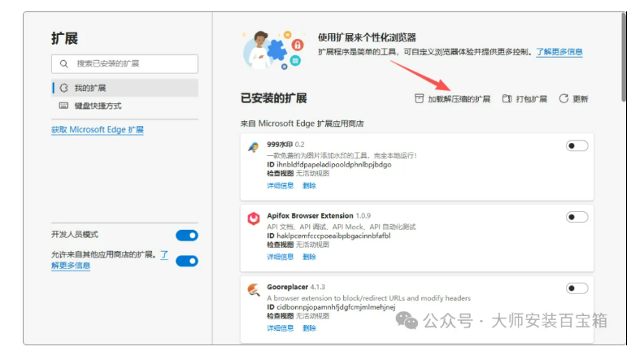Open 获取 Microsoft Edge 扩展 link

(98, 130)
